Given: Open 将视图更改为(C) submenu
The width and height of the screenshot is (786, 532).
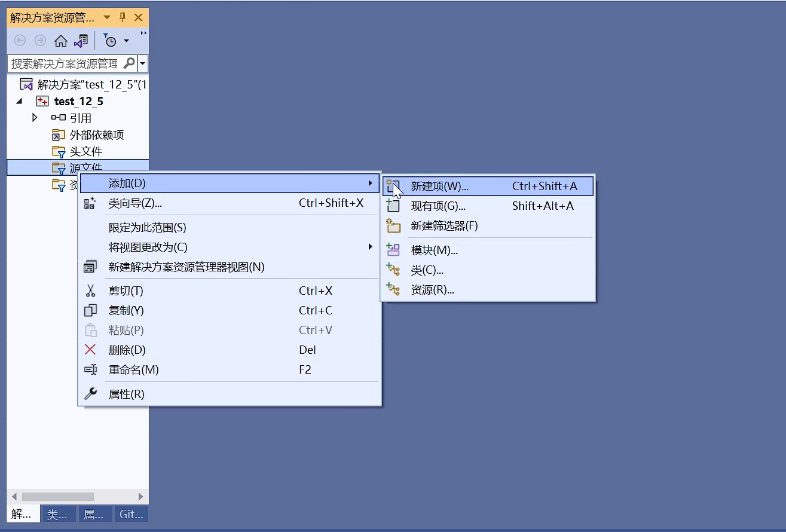Looking at the screenshot, I should coord(230,247).
